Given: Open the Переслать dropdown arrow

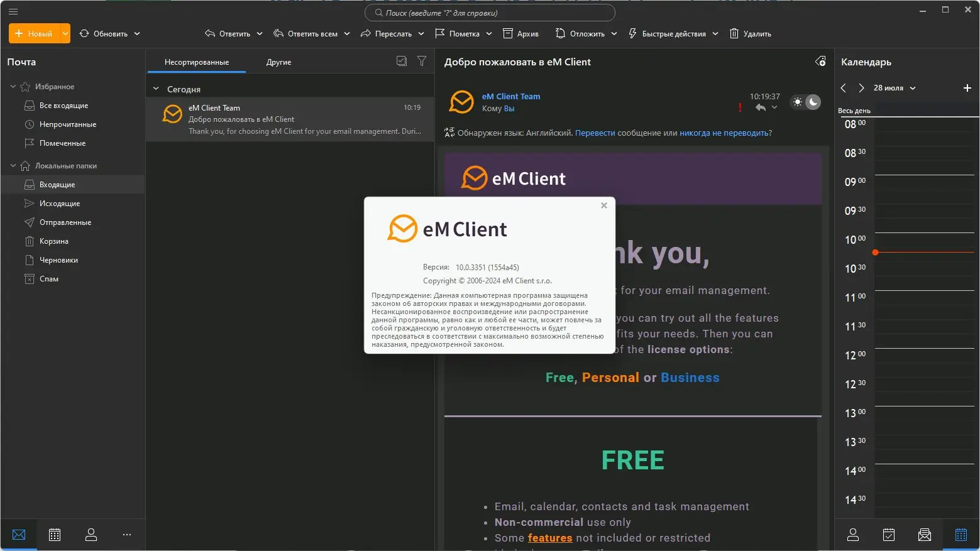Looking at the screenshot, I should tap(421, 34).
